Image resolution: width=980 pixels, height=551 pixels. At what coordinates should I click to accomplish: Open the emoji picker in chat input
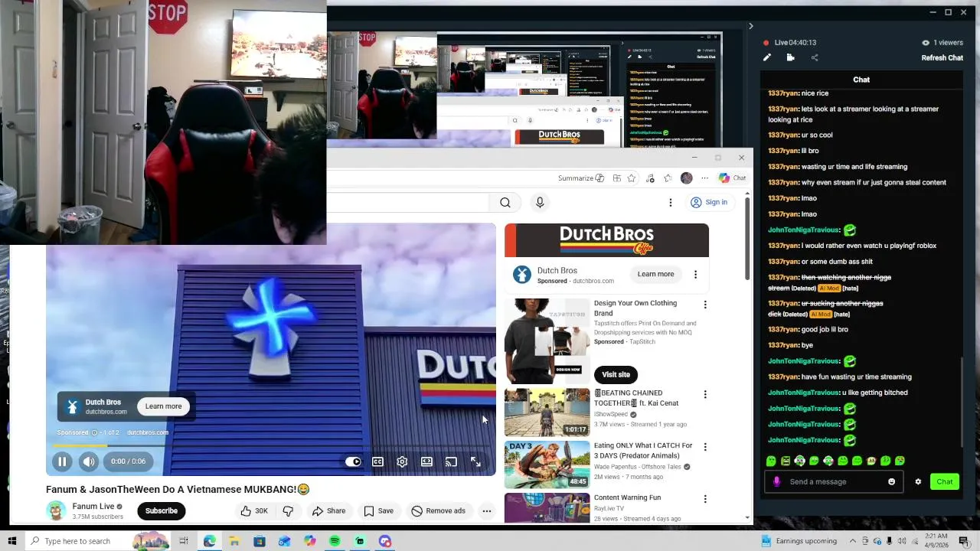[x=891, y=481]
